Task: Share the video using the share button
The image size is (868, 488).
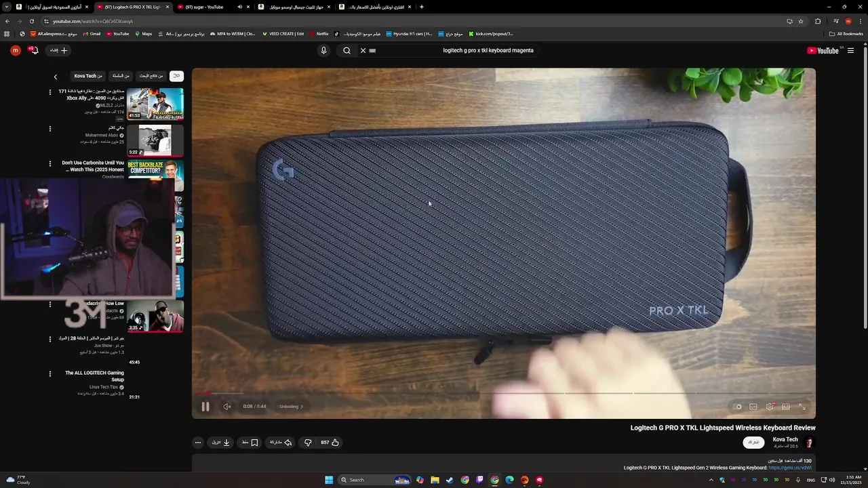Action: click(x=281, y=443)
